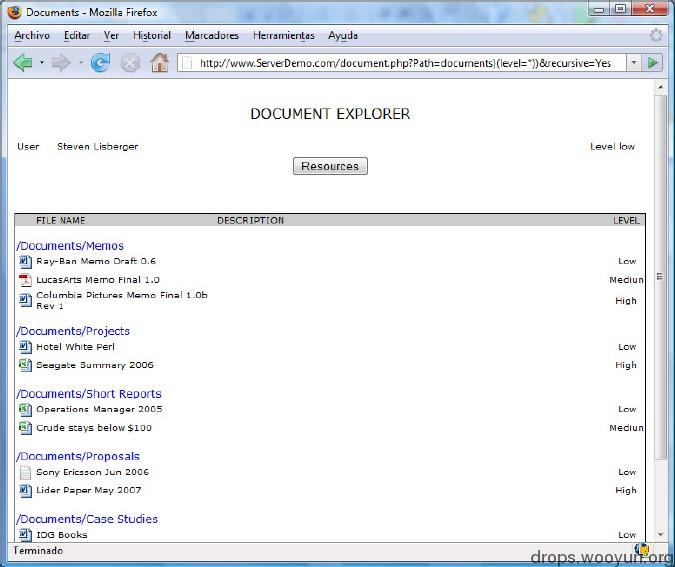The image size is (675, 567).
Task: Open Sony Ericsson Jun 2006
Action: tap(93, 472)
